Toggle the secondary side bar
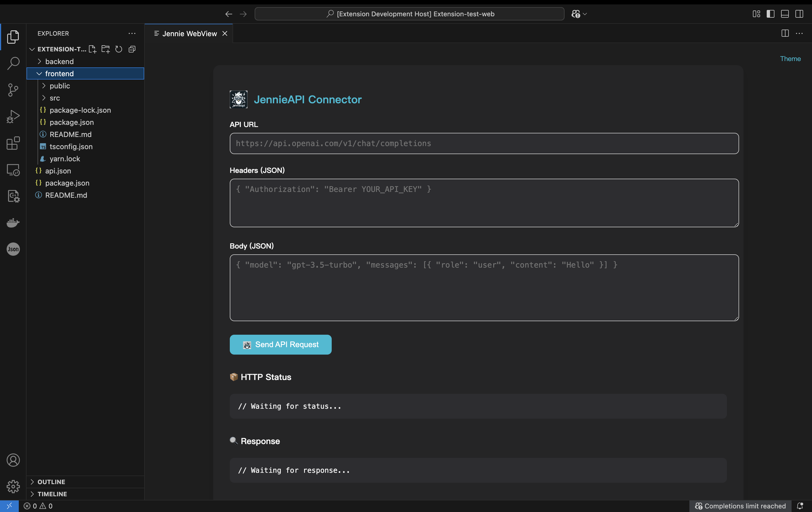812x512 pixels. click(x=799, y=14)
